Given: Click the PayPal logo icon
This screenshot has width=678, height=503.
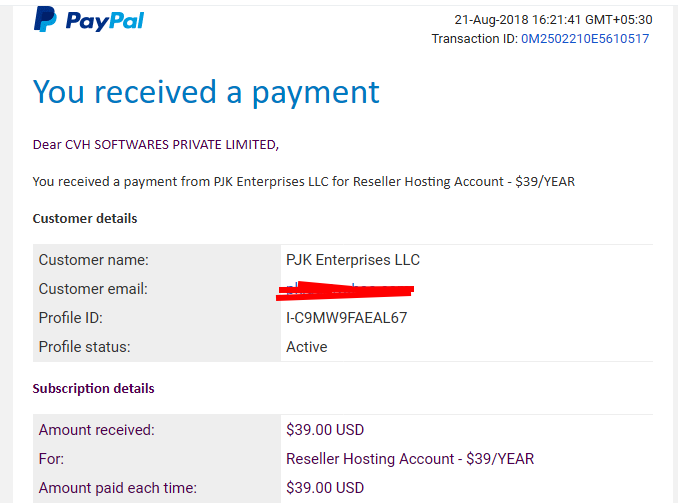Looking at the screenshot, I should 45,19.
